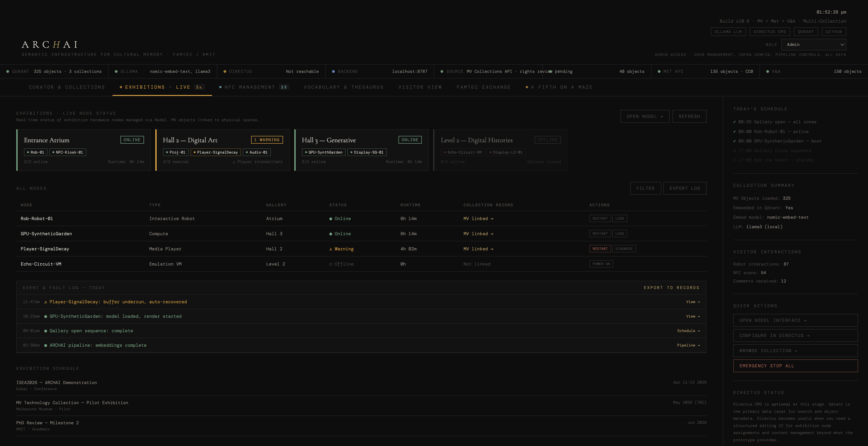This screenshot has height=446, width=868.
Task: Click Browse Collection quick action
Action: pyautogui.click(x=795, y=351)
